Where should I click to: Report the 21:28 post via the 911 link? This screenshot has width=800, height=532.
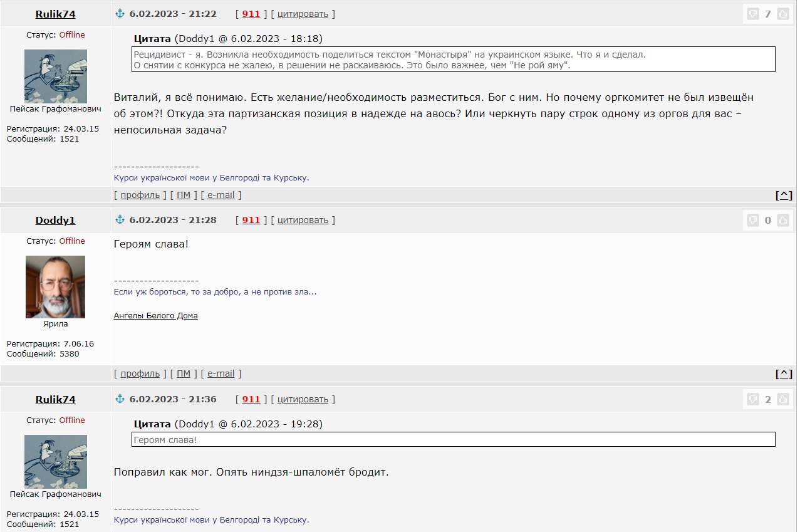point(251,220)
